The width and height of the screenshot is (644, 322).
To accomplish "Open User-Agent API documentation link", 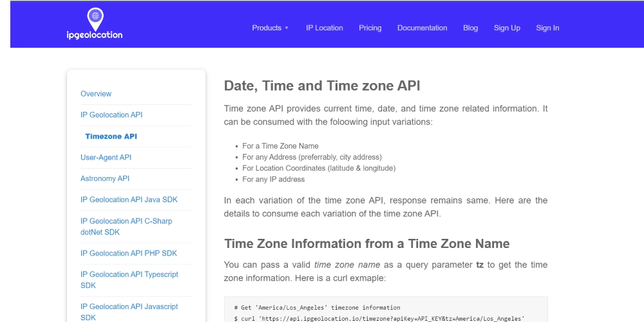I will click(106, 158).
